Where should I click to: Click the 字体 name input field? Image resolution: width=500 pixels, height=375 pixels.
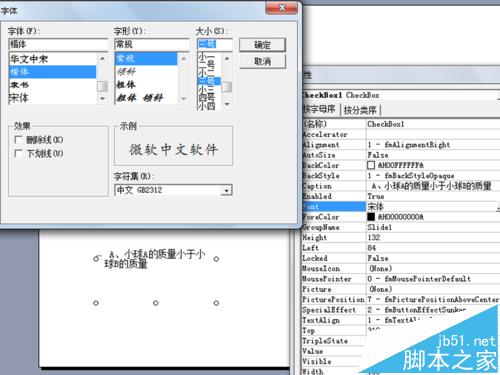(58, 44)
